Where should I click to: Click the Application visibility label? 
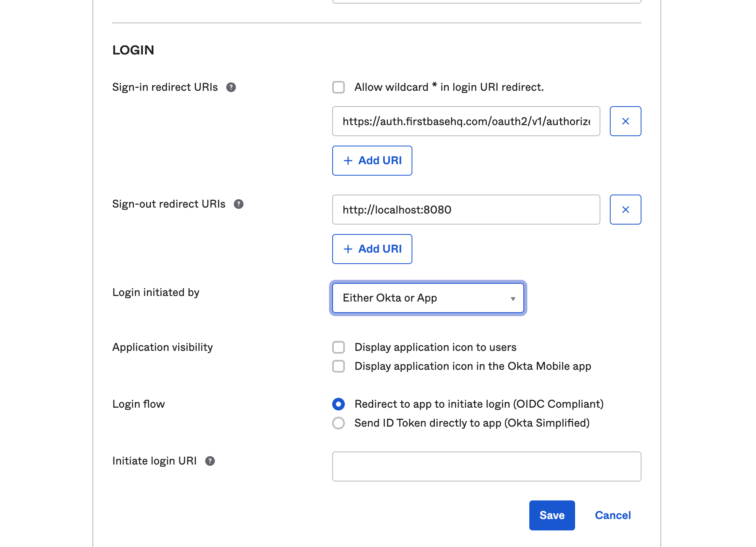[x=162, y=347]
